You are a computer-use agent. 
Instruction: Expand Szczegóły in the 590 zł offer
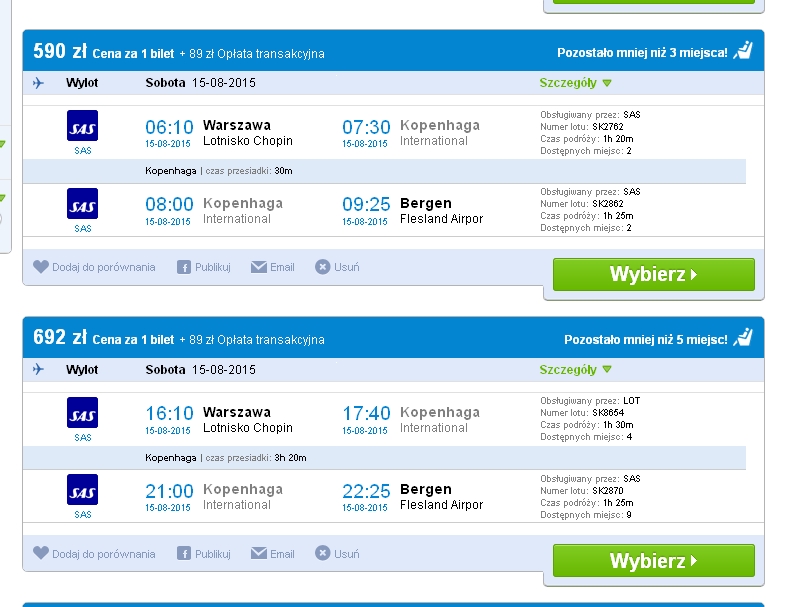tap(575, 83)
